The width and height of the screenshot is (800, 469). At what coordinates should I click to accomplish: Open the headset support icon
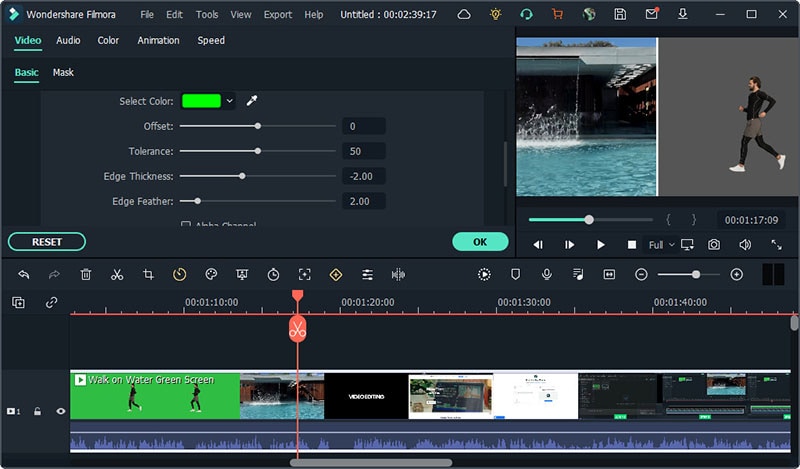pyautogui.click(x=527, y=14)
